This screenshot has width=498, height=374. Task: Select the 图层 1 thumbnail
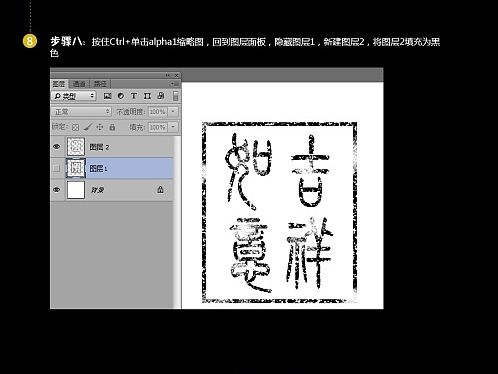pos(76,168)
